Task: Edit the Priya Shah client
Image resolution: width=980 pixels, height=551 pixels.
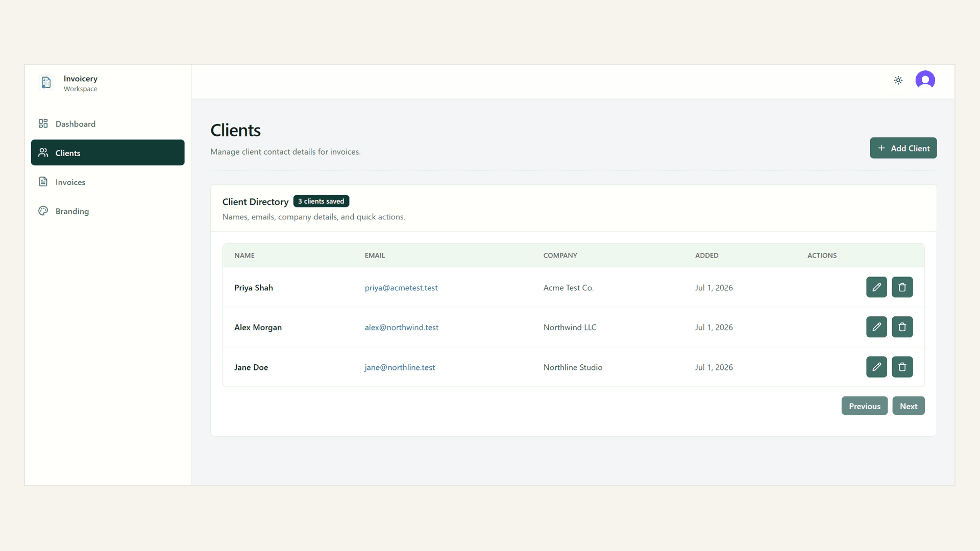Action: [876, 287]
